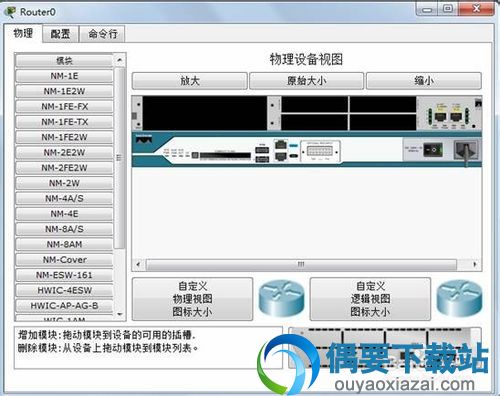The width and height of the screenshot is (500, 396).
Task: Select the NM-8AM module
Action: [x=64, y=244]
